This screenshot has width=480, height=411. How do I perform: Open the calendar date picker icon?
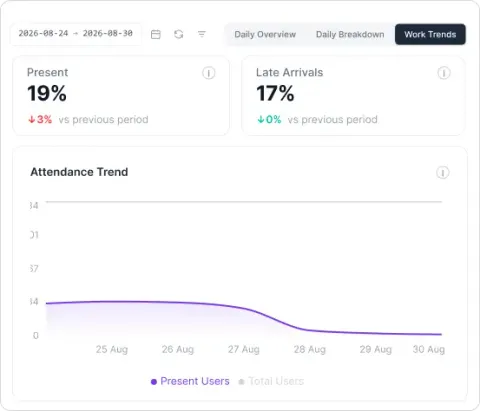tap(156, 34)
